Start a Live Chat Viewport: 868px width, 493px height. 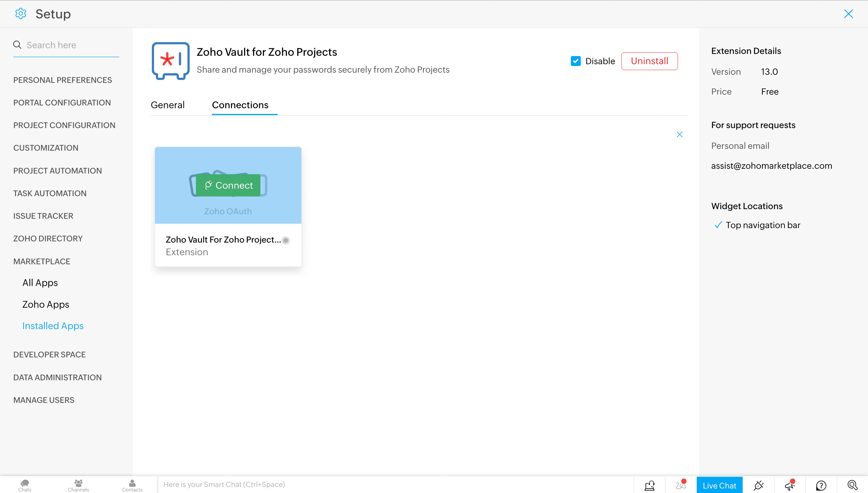pyautogui.click(x=719, y=485)
